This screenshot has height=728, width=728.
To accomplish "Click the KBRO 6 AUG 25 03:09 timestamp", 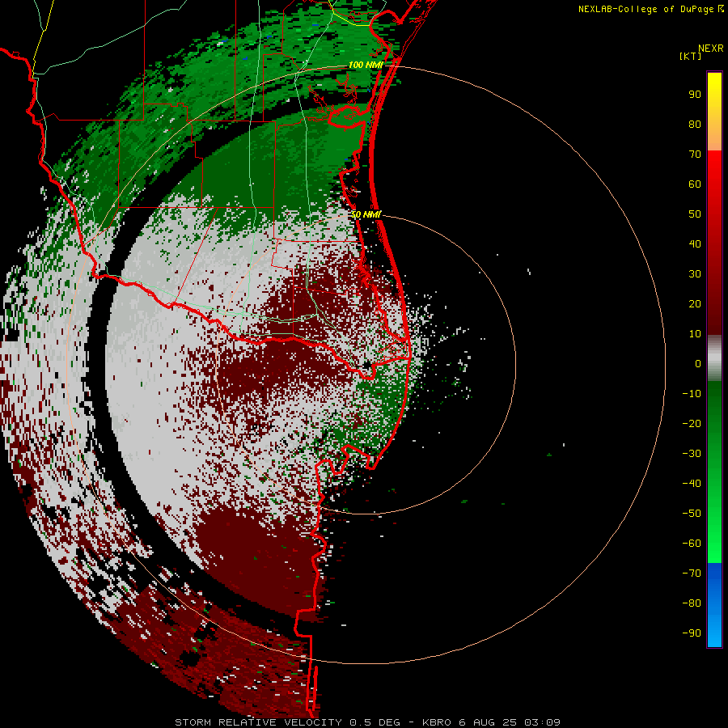I will click(x=491, y=722).
